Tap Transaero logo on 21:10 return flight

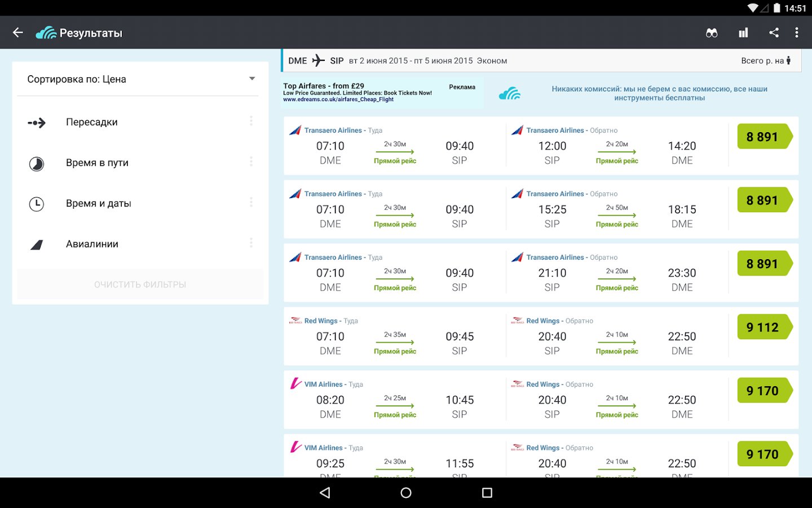pos(517,257)
